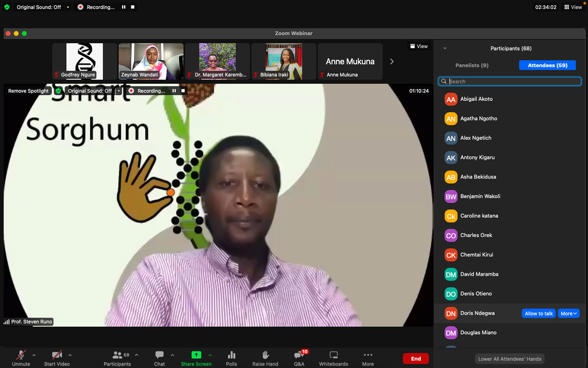This screenshot has width=588, height=368.
Task: Pause the recording in top bar
Action: coord(124,7)
